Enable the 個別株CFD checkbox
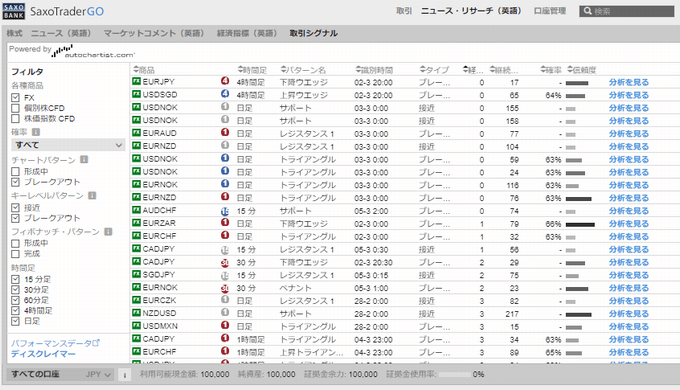Screen dimensions: 680x390 16,108
